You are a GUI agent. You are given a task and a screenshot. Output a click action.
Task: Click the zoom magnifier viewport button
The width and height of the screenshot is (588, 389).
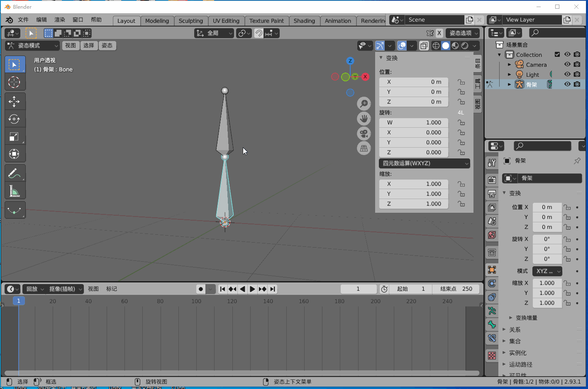pyautogui.click(x=364, y=104)
